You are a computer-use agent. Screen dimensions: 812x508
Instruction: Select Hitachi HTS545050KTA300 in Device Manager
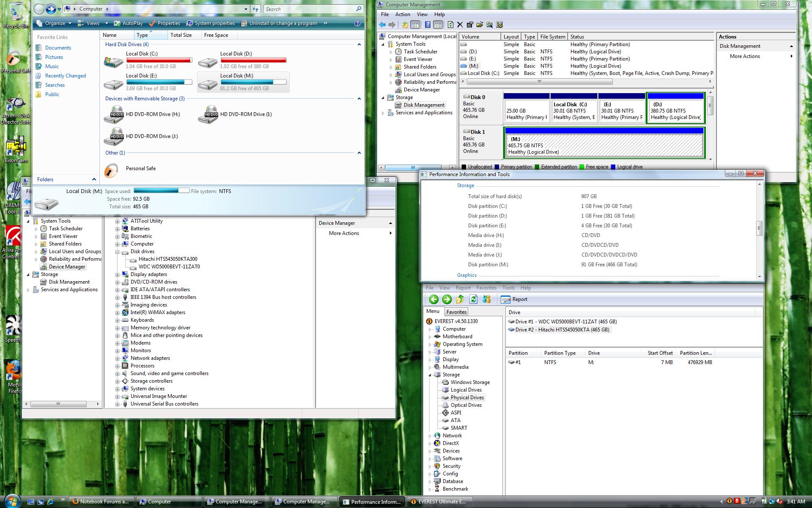(168, 259)
